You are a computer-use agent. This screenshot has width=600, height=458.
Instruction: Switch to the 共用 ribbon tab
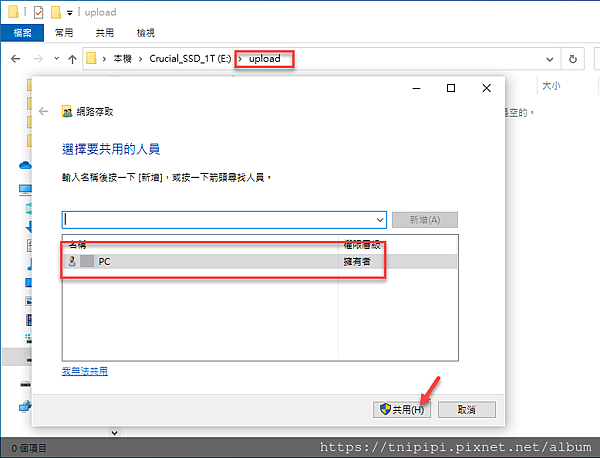(105, 33)
